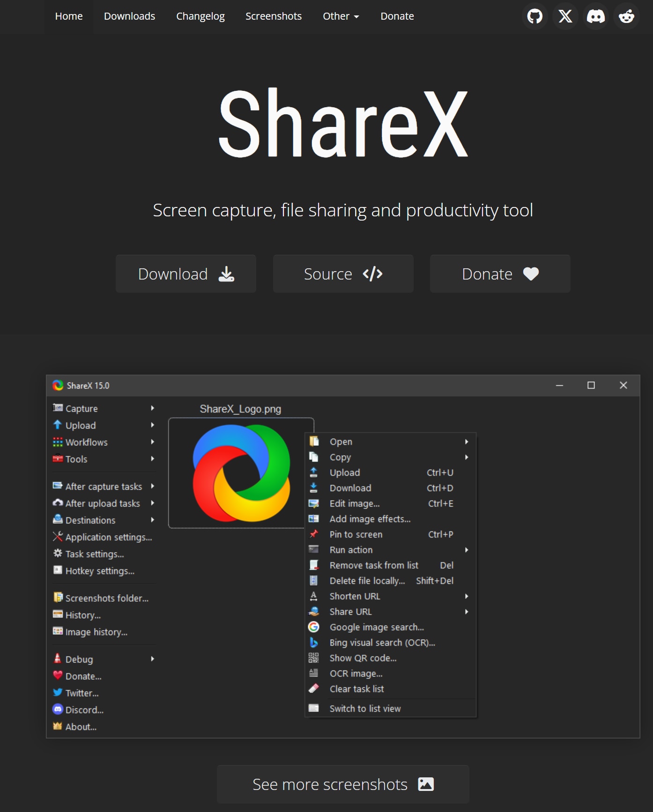Click the After upload tasks cloud icon
This screenshot has height=812, width=653.
[58, 502]
